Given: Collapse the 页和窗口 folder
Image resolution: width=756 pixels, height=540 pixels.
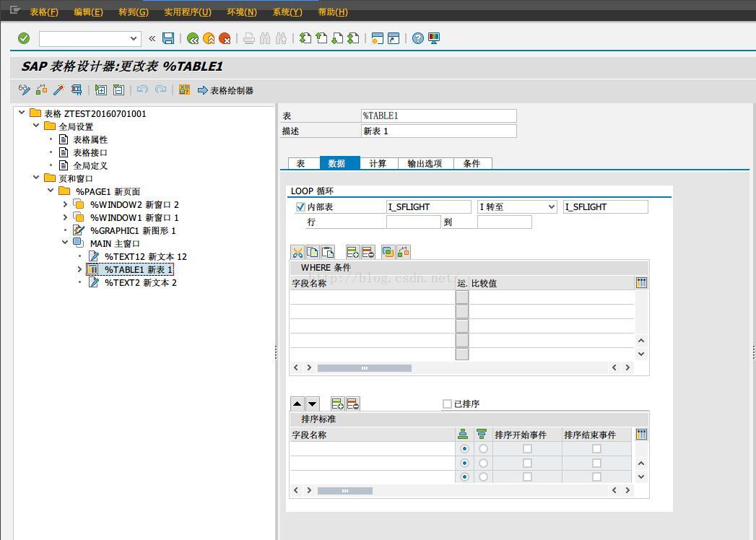Looking at the screenshot, I should pyautogui.click(x=36, y=178).
